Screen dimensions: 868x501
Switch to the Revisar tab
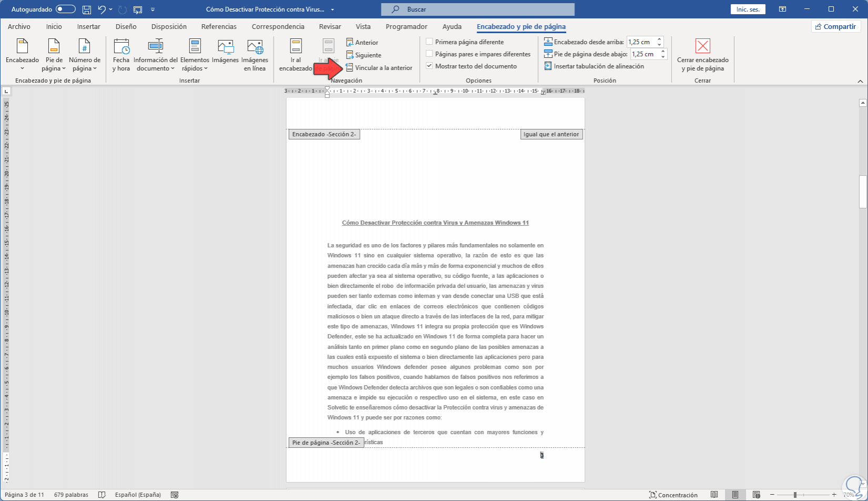[330, 26]
